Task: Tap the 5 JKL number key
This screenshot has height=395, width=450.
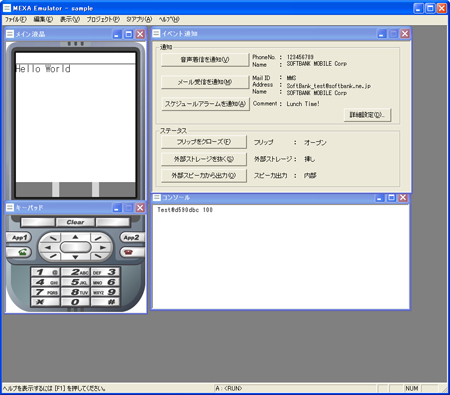Action: click(x=75, y=282)
